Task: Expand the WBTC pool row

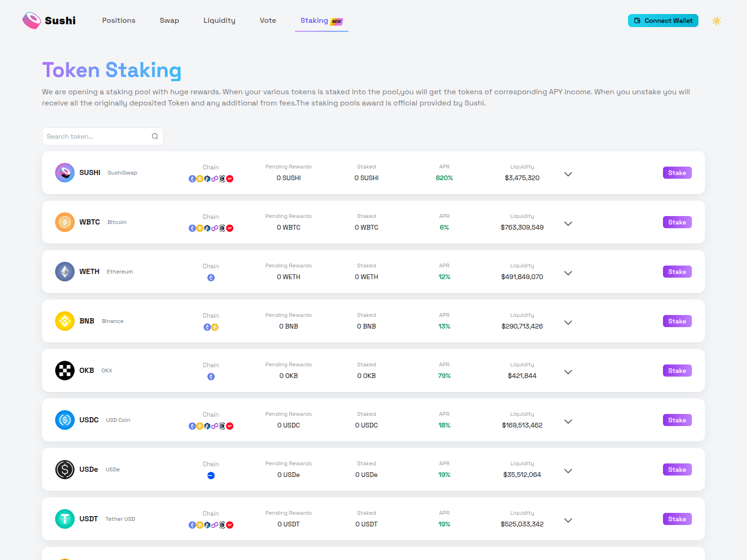Action: tap(568, 224)
